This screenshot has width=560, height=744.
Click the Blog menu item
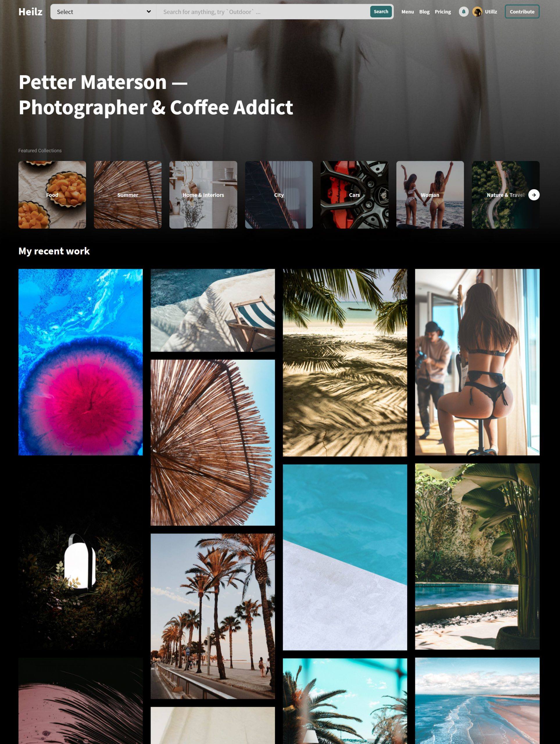[423, 12]
